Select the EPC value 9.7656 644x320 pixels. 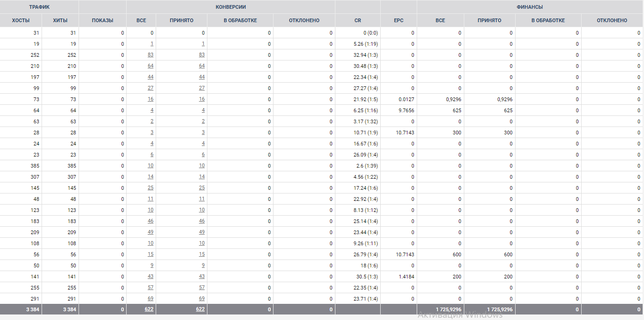[x=406, y=110]
